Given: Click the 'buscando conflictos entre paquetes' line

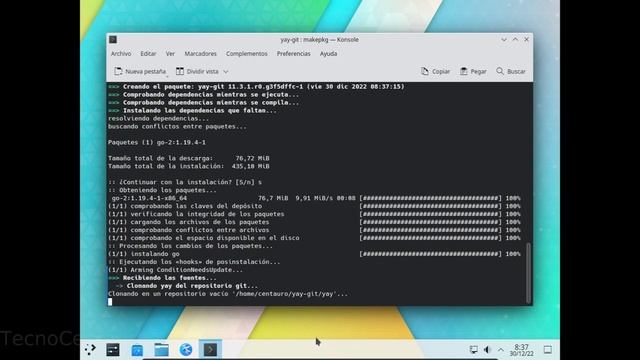Looking at the screenshot, I should pyautogui.click(x=177, y=127).
